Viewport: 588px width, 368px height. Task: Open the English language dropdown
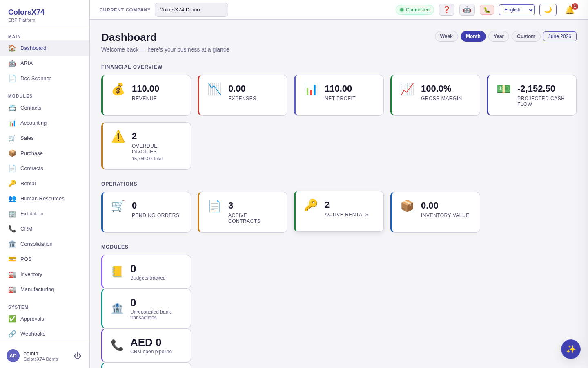coord(517,10)
